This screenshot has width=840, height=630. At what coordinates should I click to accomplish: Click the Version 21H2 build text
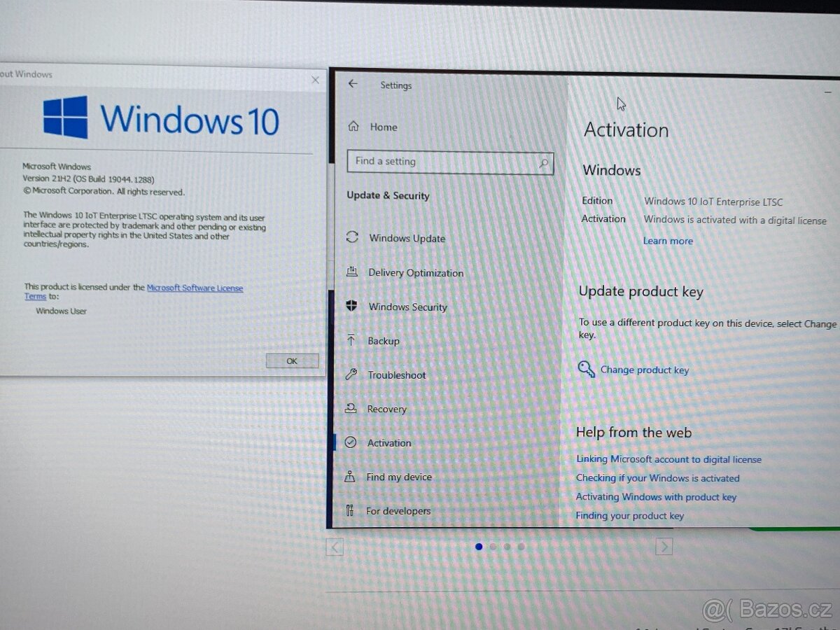tap(88, 179)
